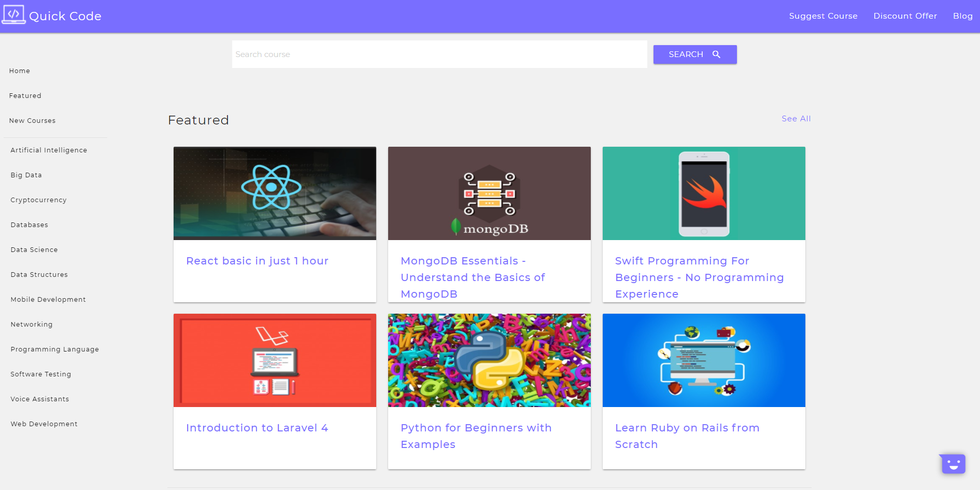Screen dimensions: 980x490
Task: Open the Networking category
Action: tap(32, 325)
